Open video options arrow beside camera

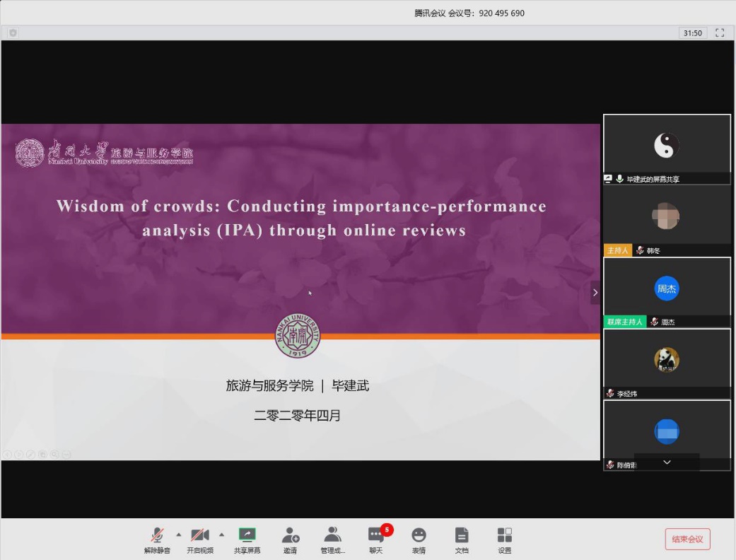coord(221,535)
